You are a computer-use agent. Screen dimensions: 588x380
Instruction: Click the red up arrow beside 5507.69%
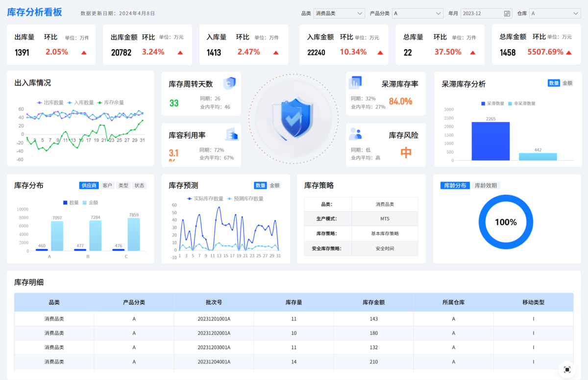569,52
